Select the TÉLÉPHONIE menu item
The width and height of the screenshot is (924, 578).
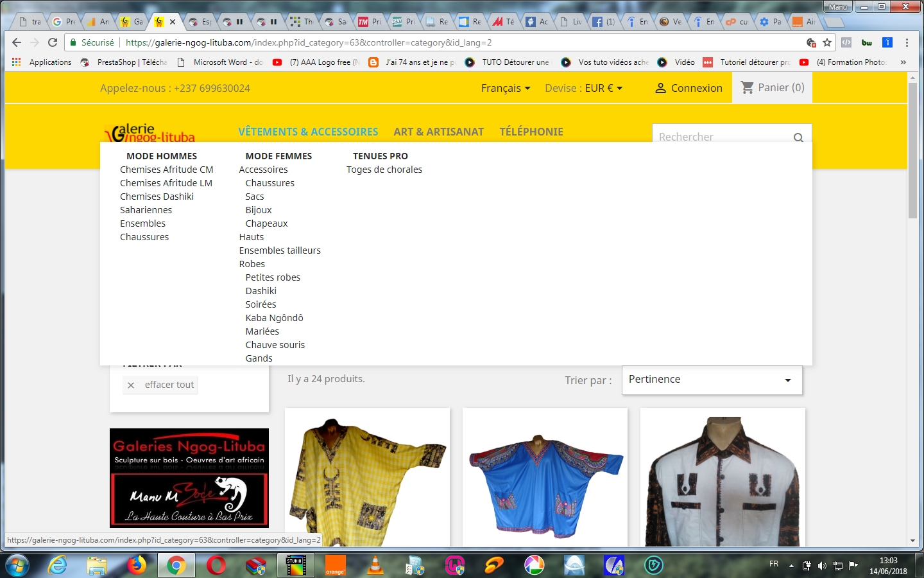(531, 132)
